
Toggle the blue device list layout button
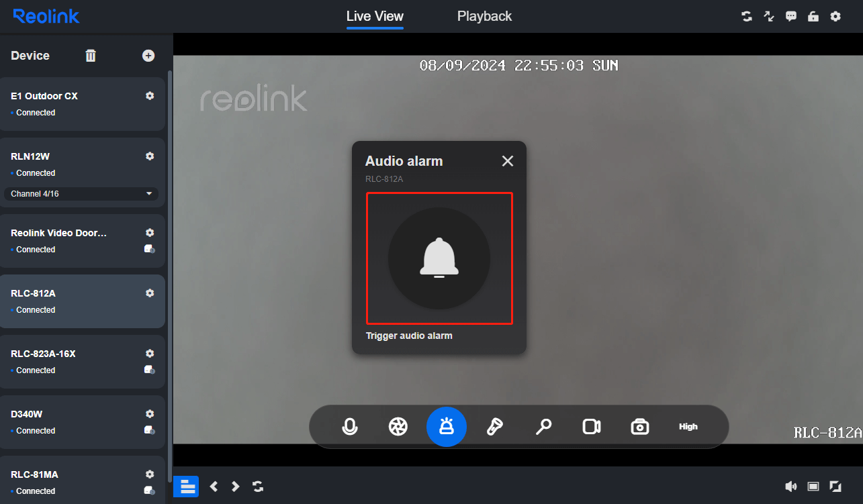point(186,487)
